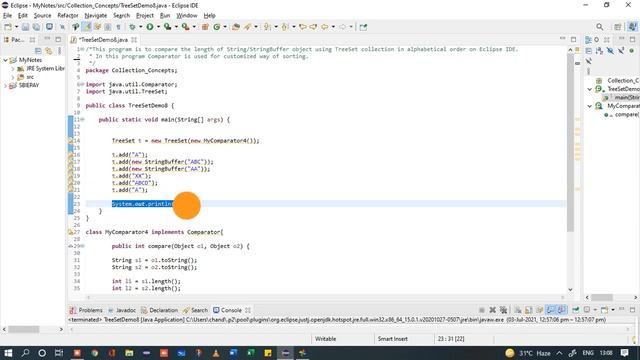Click the Pin Console icon

576,310
